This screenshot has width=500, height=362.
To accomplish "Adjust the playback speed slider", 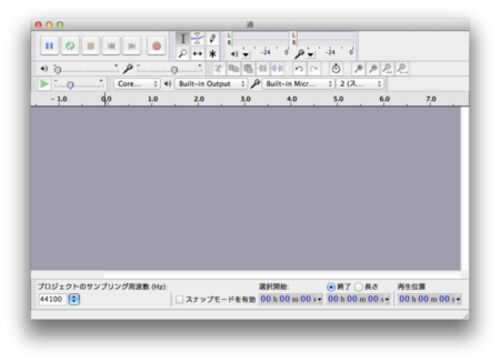I will coord(79,84).
